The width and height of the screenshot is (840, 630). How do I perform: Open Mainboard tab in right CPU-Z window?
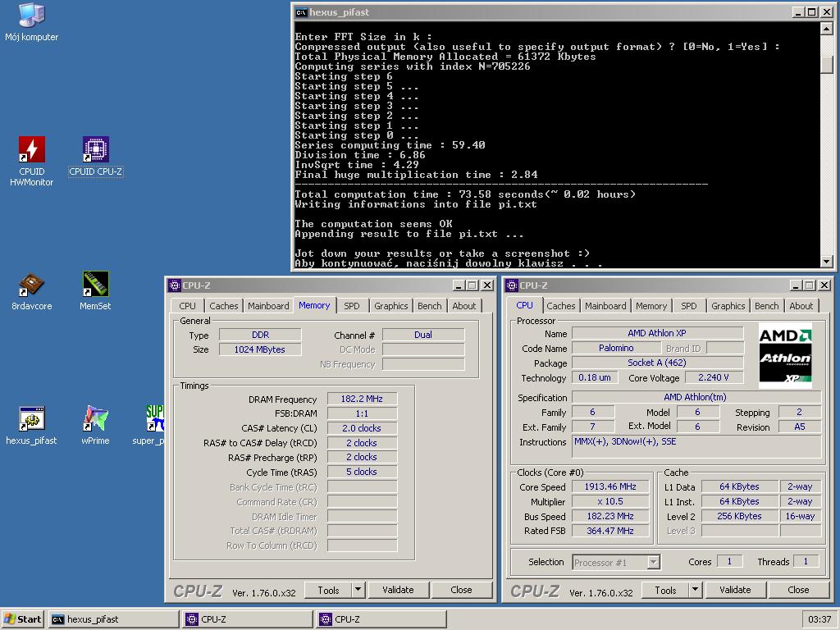pyautogui.click(x=605, y=306)
